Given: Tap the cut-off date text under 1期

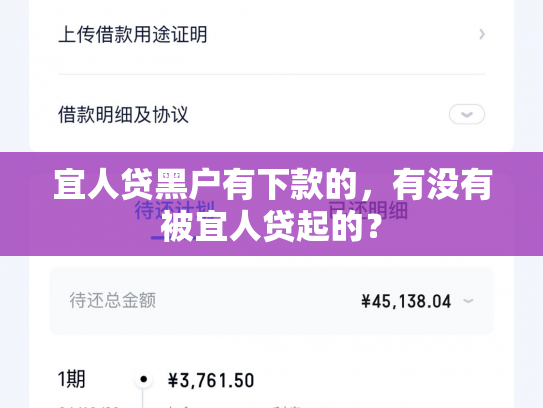Looking at the screenshot, I should click(x=88, y=407).
